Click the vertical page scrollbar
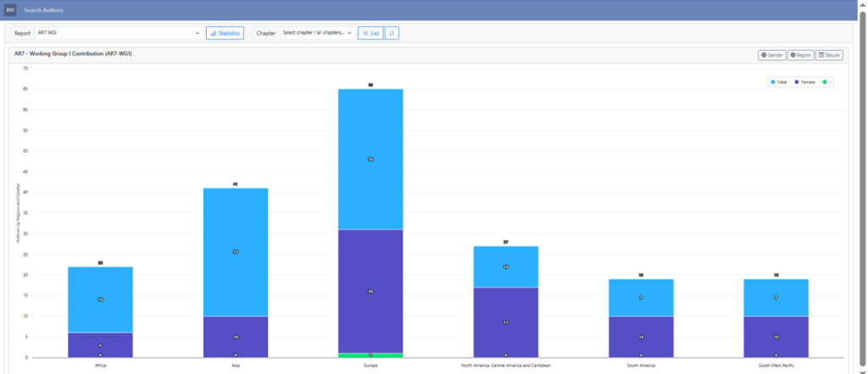Image resolution: width=868 pixels, height=374 pixels. [x=863, y=170]
